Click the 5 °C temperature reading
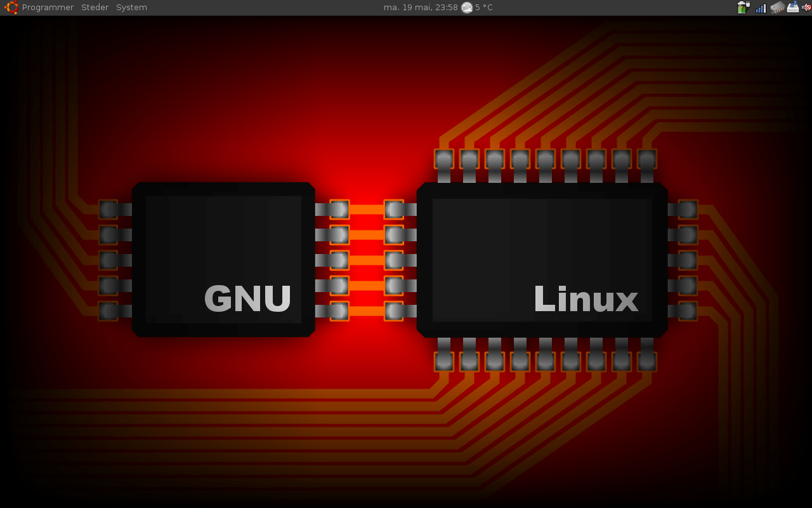Screen dimensions: 812x508 [484, 8]
